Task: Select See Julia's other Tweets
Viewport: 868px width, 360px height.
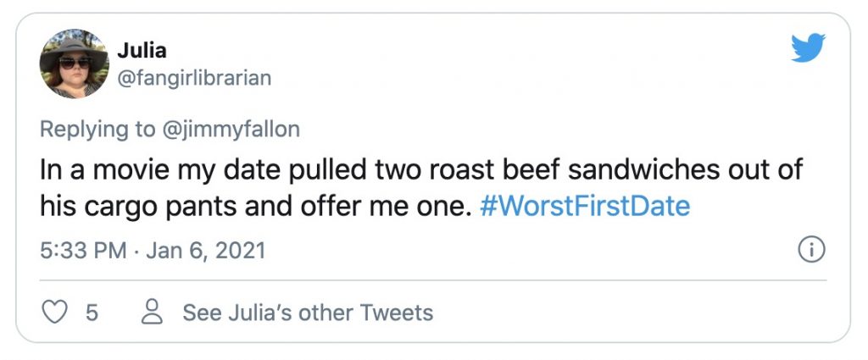Action: click(x=308, y=313)
